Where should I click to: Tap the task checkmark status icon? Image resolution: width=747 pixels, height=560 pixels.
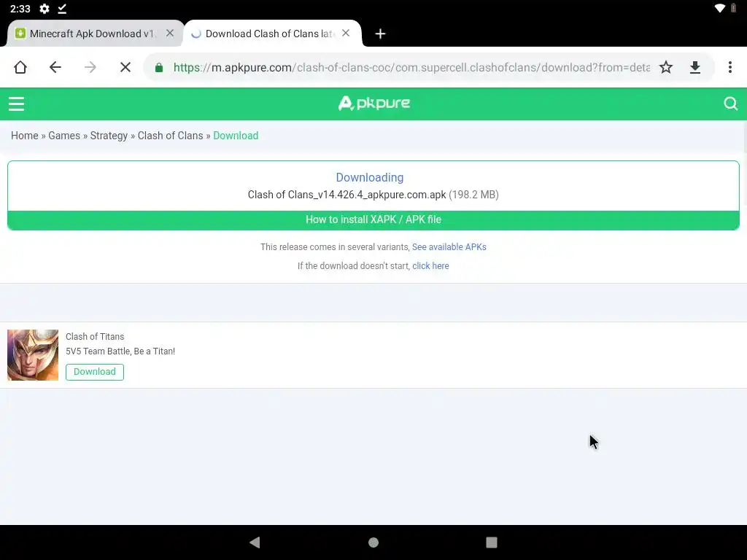(62, 9)
